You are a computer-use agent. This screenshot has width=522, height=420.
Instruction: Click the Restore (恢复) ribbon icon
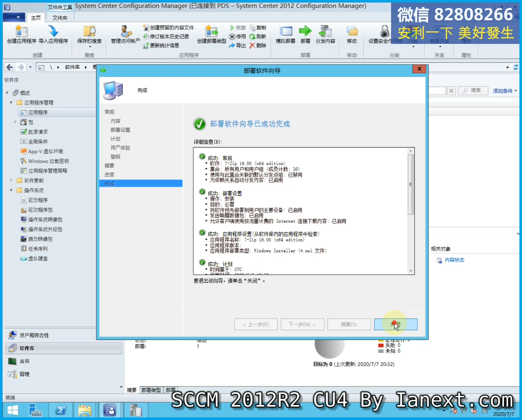point(237,28)
